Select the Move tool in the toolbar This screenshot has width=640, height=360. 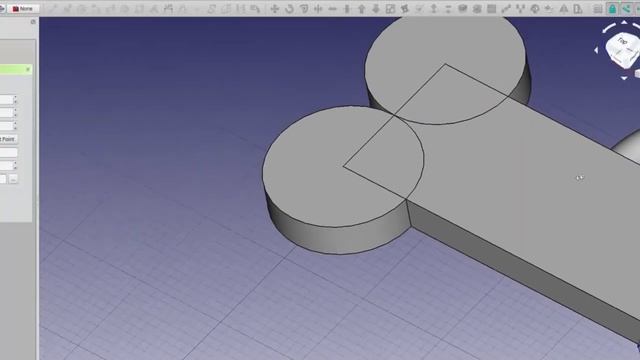tap(275, 9)
